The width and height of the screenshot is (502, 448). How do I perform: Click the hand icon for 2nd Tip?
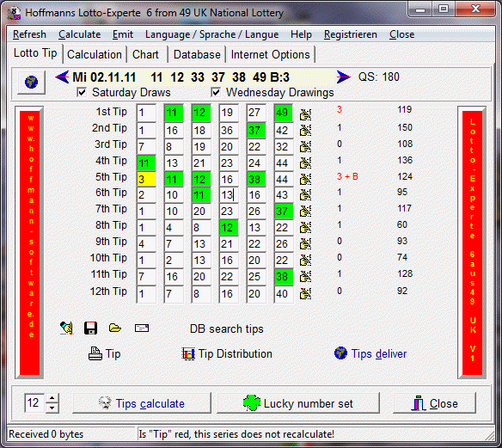point(305,130)
